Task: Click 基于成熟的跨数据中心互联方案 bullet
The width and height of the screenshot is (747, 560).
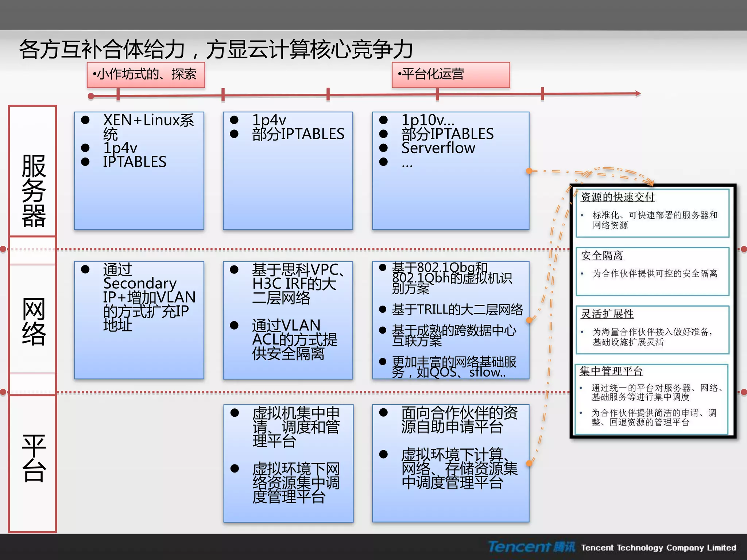Action: point(454,335)
